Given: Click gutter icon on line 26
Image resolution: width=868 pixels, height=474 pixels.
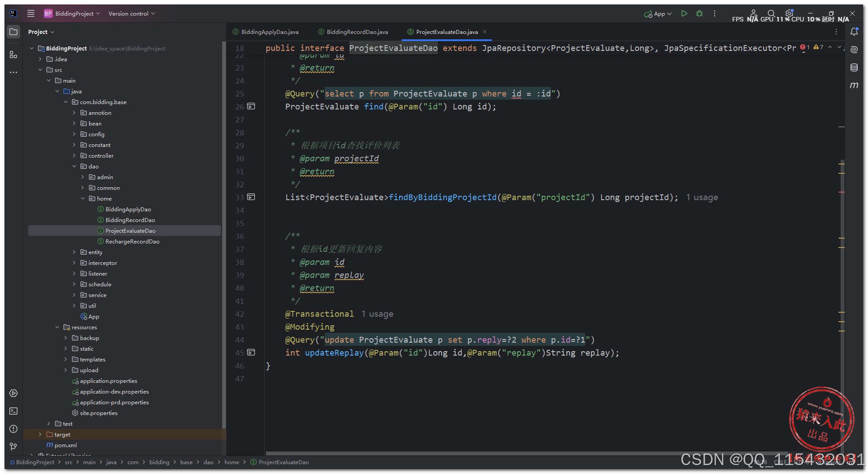Looking at the screenshot, I should pyautogui.click(x=251, y=106).
